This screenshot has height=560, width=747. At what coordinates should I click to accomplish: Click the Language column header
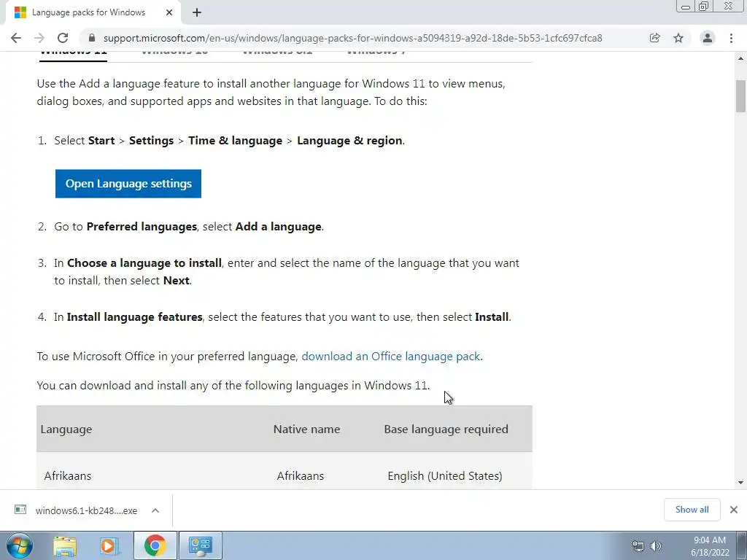pos(66,429)
